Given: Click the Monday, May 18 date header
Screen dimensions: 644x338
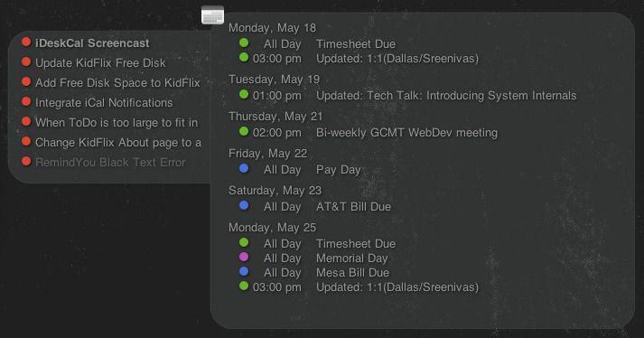Looking at the screenshot, I should coord(272,28).
